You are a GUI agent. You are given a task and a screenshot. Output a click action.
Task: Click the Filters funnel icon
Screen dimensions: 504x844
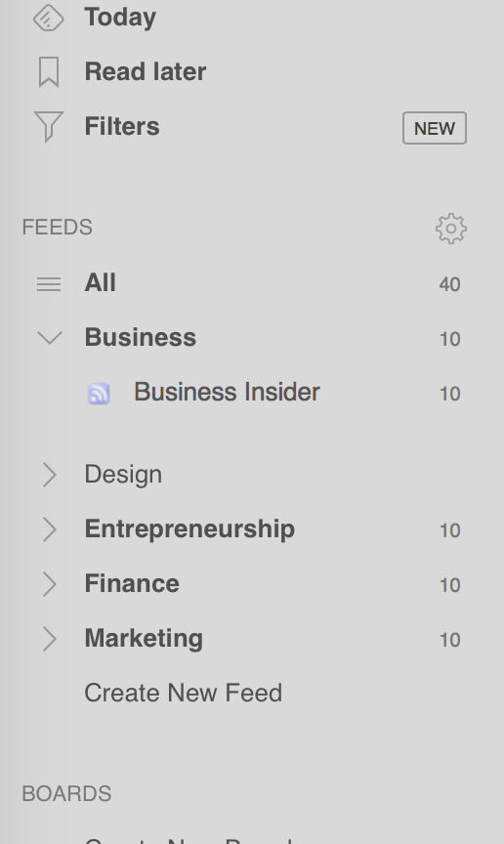(49, 127)
